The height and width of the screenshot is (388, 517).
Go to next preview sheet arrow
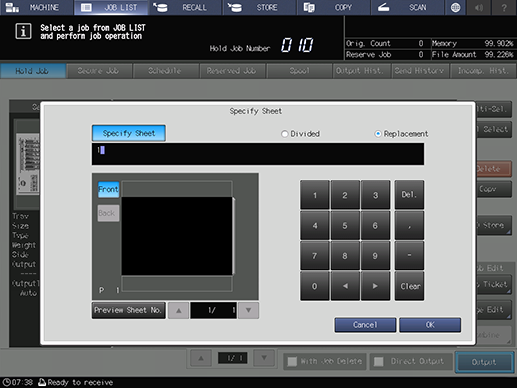pyautogui.click(x=248, y=310)
